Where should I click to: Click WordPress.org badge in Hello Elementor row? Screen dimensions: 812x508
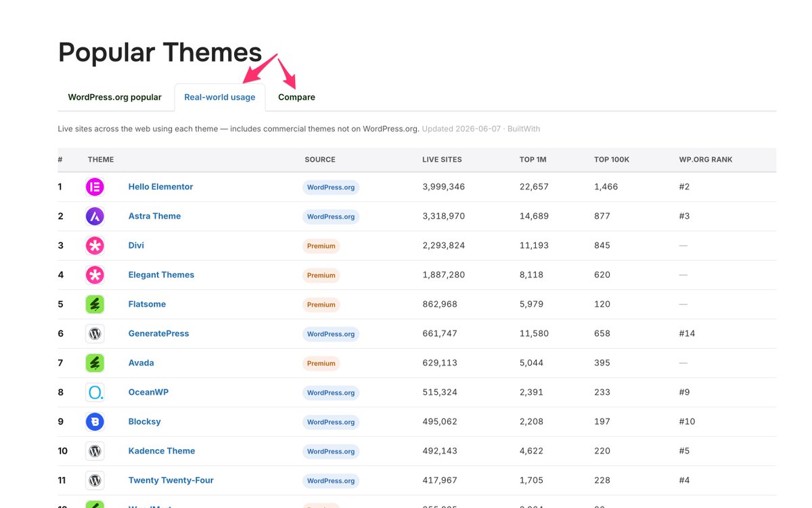coord(331,188)
